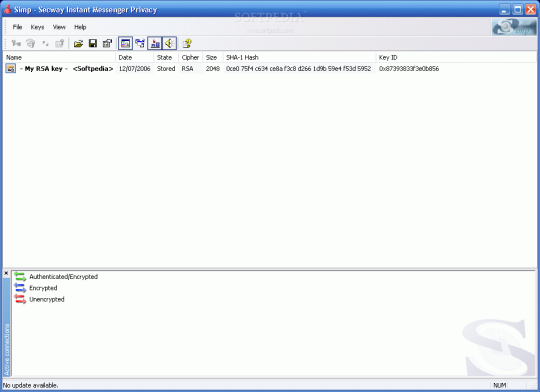Open the View menu

(59, 27)
